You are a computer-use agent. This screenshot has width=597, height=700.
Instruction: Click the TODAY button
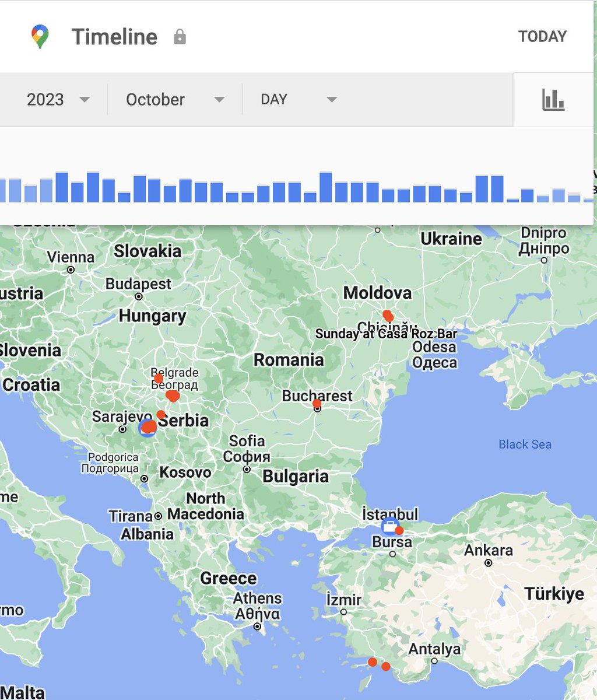coord(542,37)
